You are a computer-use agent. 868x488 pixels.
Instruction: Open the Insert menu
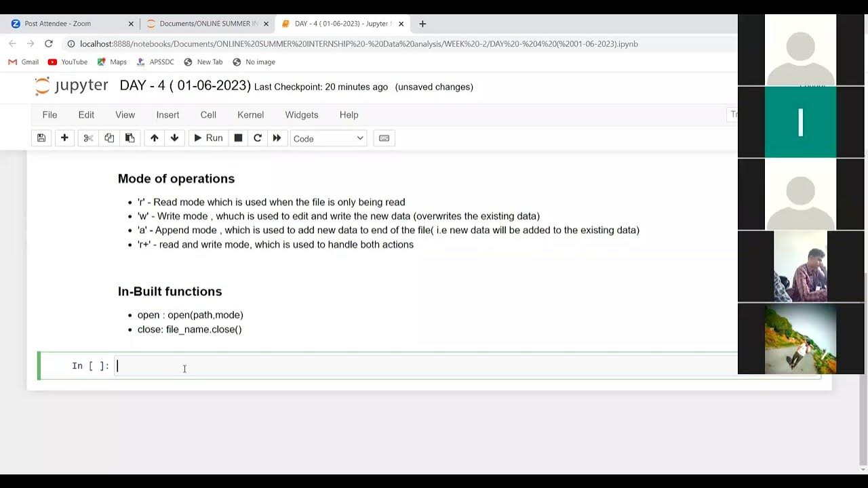167,115
